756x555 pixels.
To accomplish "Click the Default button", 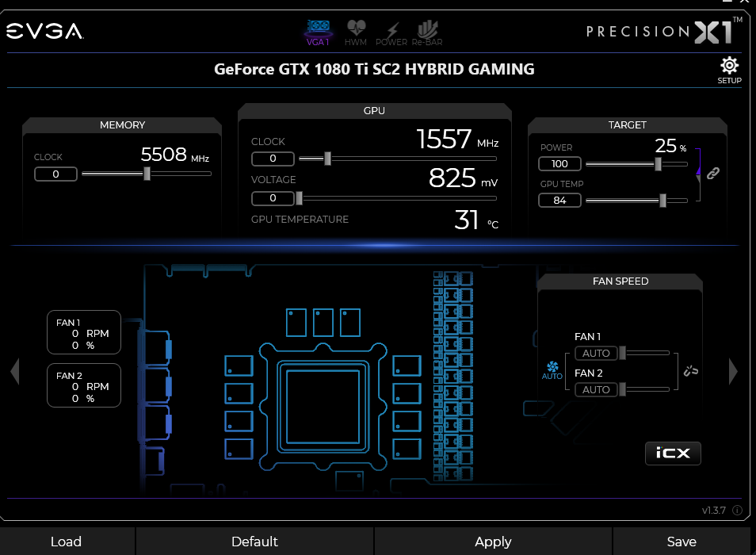I will click(254, 542).
